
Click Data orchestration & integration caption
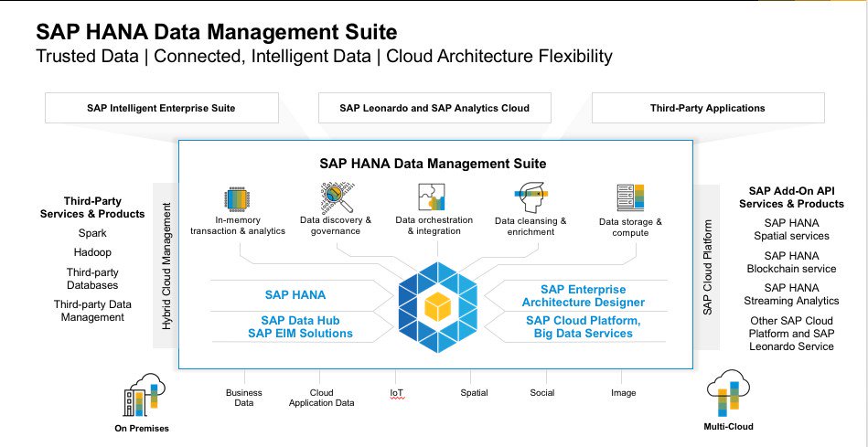(x=434, y=226)
